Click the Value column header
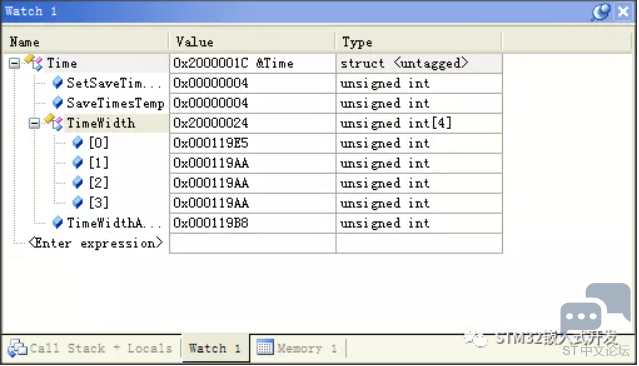The width and height of the screenshot is (639, 366). (x=252, y=42)
